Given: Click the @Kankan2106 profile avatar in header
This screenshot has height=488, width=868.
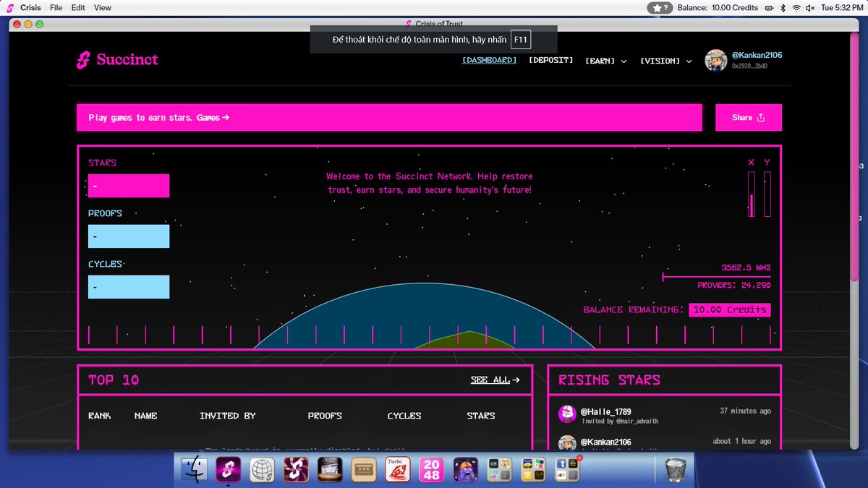Looking at the screenshot, I should (x=716, y=61).
